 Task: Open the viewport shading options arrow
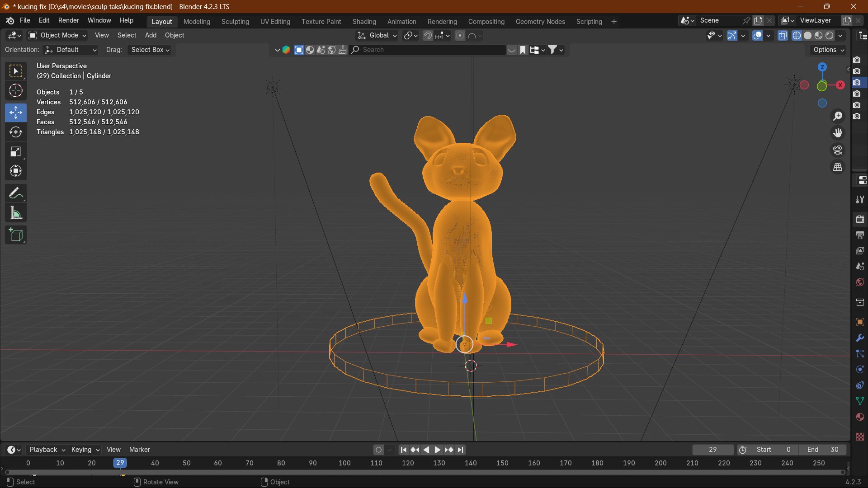pyautogui.click(x=840, y=35)
